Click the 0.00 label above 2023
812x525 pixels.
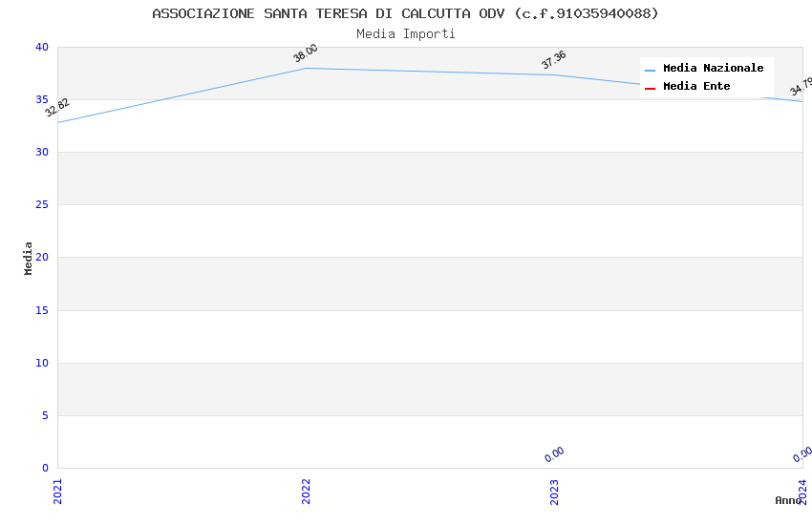pos(554,454)
